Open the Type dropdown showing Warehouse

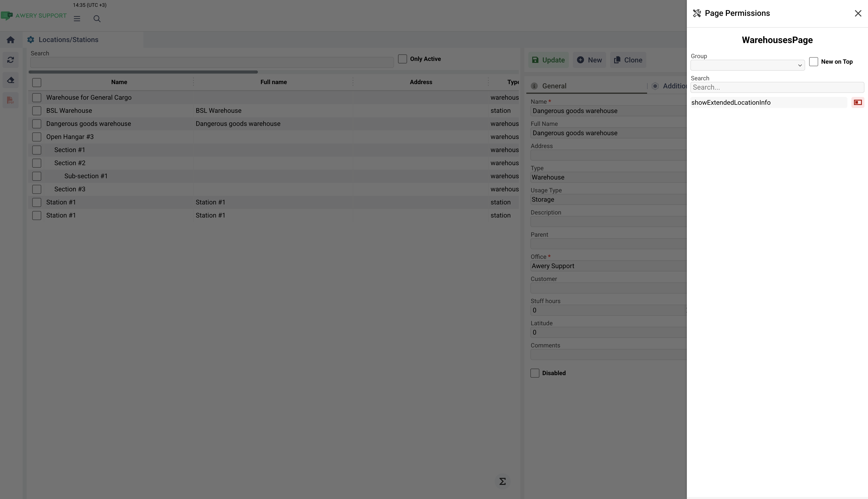pos(608,177)
